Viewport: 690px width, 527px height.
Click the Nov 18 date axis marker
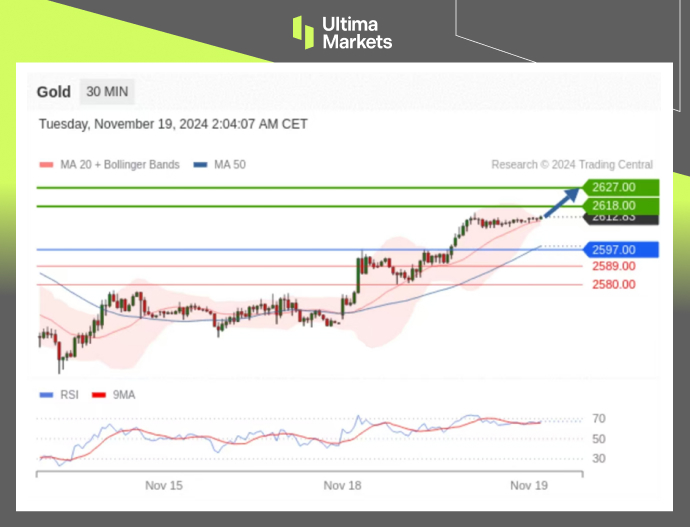coord(342,485)
